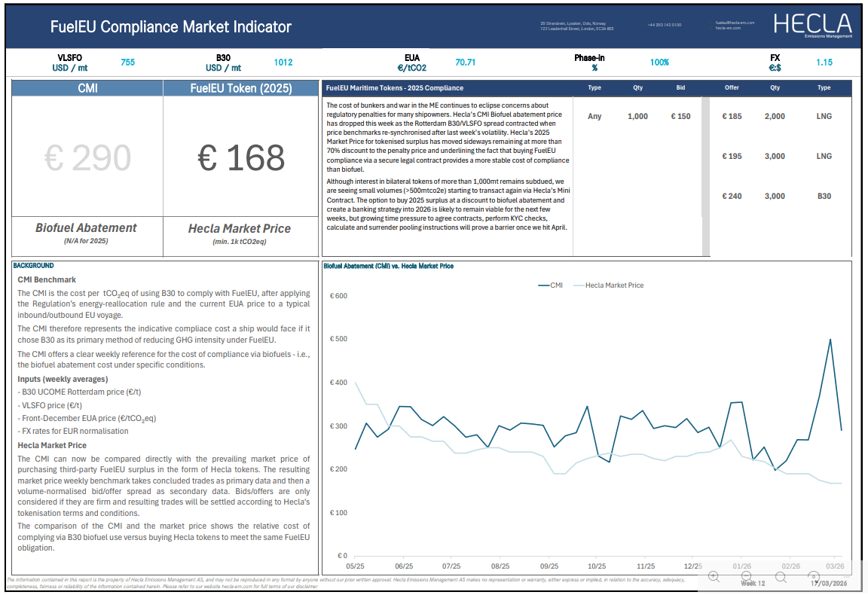Click the € 100 y-axis label
The height and width of the screenshot is (595, 868).
coord(338,513)
